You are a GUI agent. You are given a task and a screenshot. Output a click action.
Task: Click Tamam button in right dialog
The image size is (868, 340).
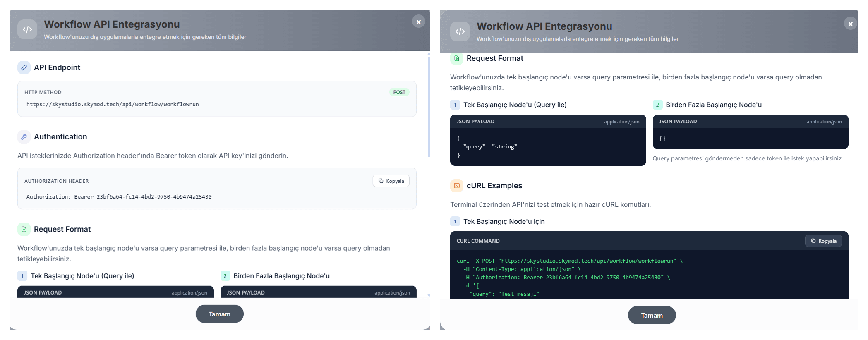coord(652,315)
